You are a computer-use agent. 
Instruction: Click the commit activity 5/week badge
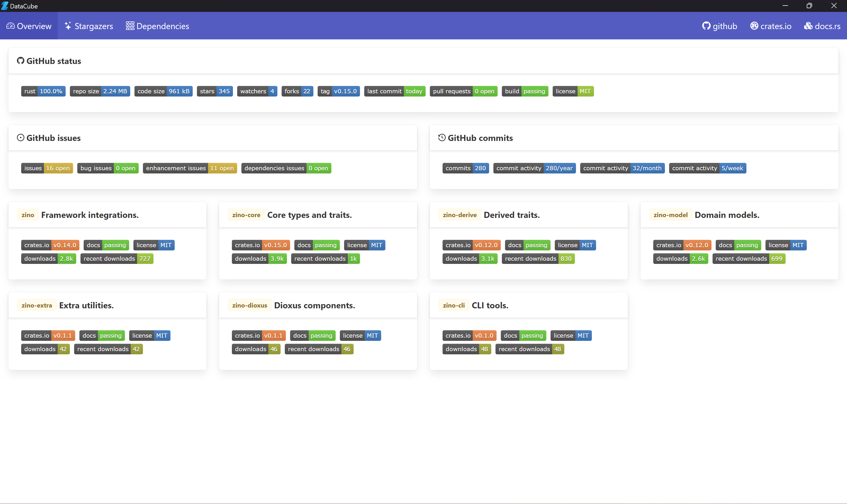click(x=708, y=168)
